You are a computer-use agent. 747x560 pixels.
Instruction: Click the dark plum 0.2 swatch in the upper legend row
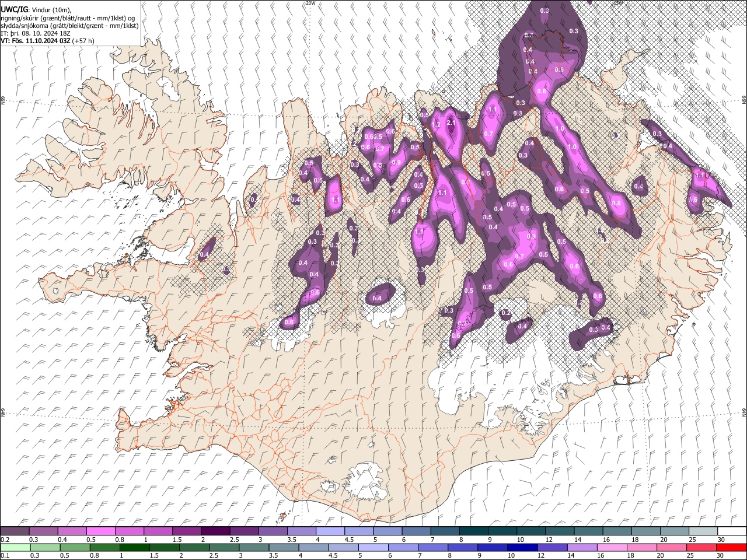15,531
